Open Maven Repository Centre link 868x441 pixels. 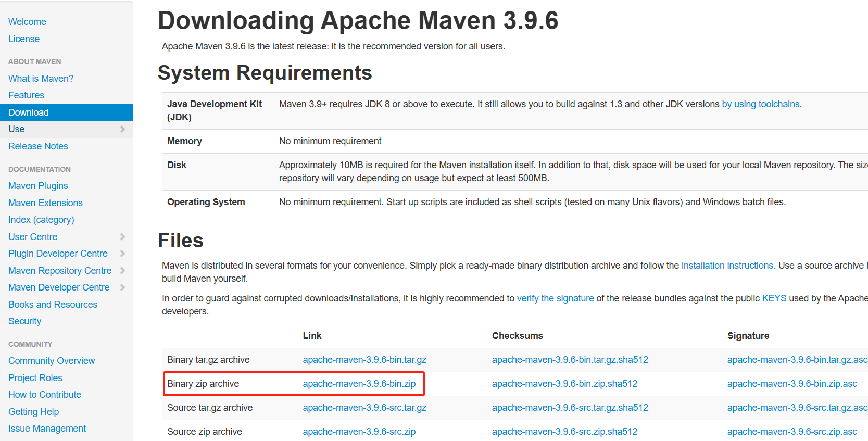pos(60,271)
